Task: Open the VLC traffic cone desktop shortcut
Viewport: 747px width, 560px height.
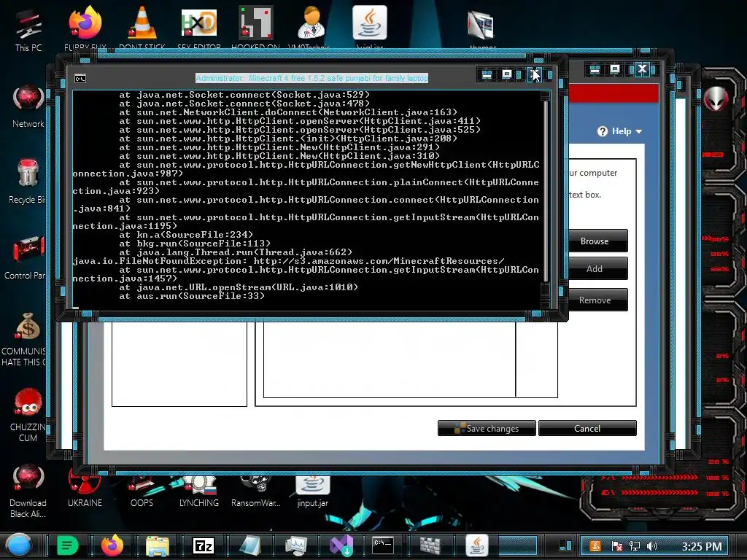Action: [x=142, y=28]
